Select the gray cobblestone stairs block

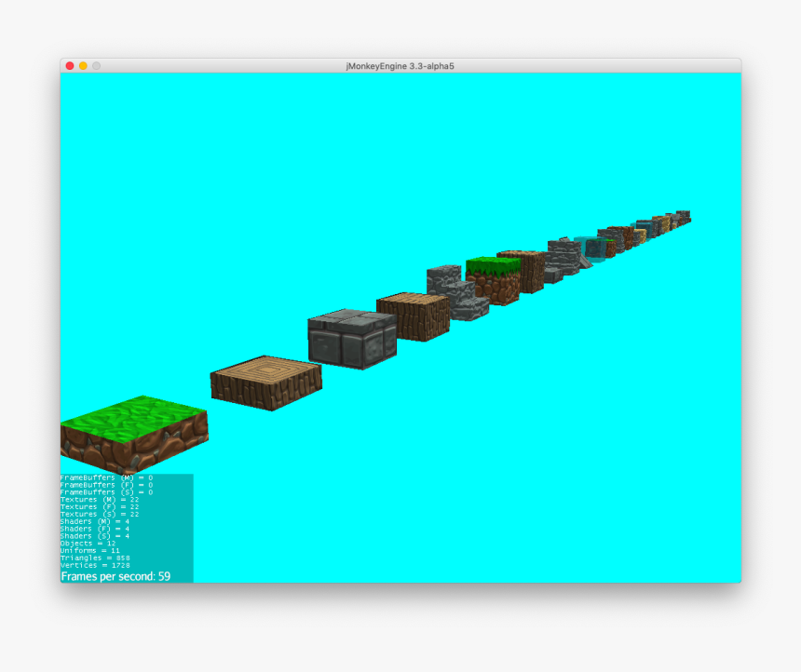tap(456, 293)
